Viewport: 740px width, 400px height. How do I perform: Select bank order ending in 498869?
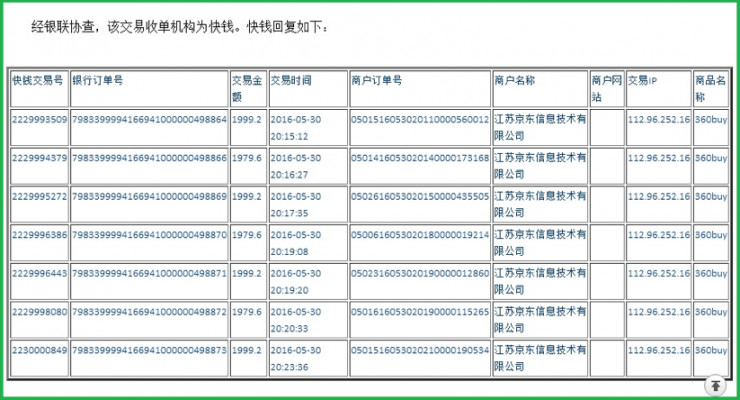[149, 197]
